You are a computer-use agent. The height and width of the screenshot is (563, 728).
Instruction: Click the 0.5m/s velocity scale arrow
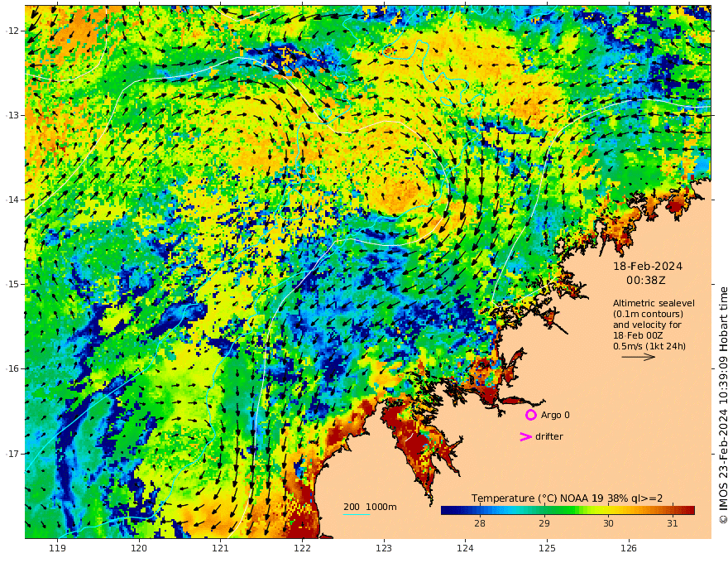coord(639,357)
